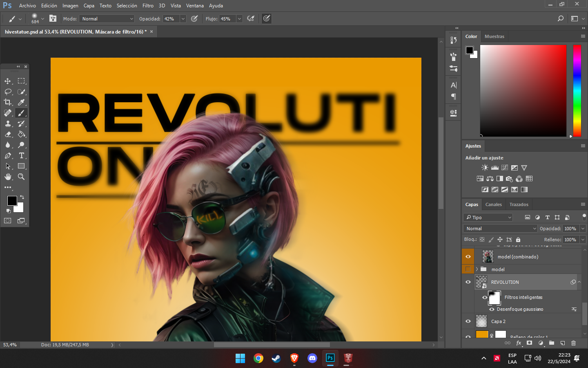Select the Move tool
This screenshot has width=588, height=368.
(8, 81)
